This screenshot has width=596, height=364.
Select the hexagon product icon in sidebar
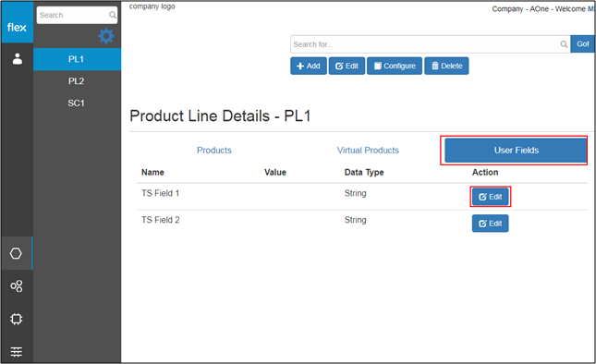(16, 253)
